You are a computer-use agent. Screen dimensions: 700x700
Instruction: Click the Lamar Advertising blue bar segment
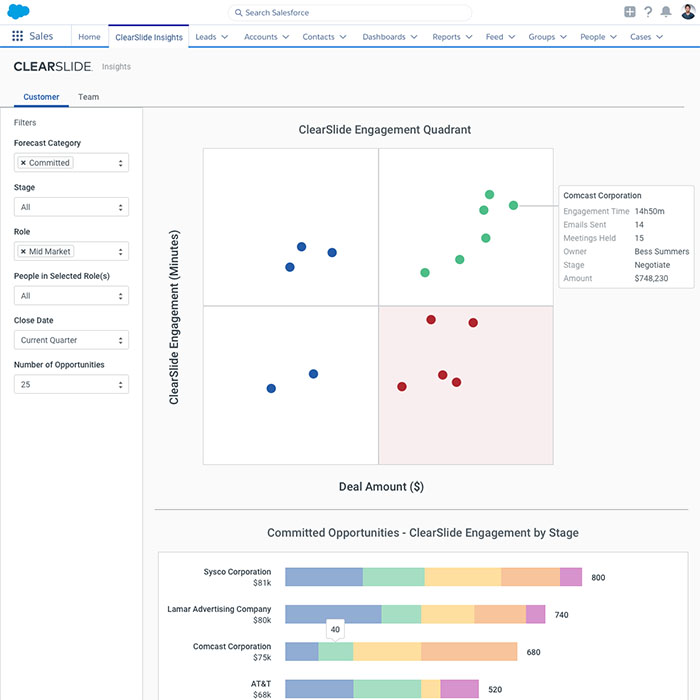(x=333, y=614)
